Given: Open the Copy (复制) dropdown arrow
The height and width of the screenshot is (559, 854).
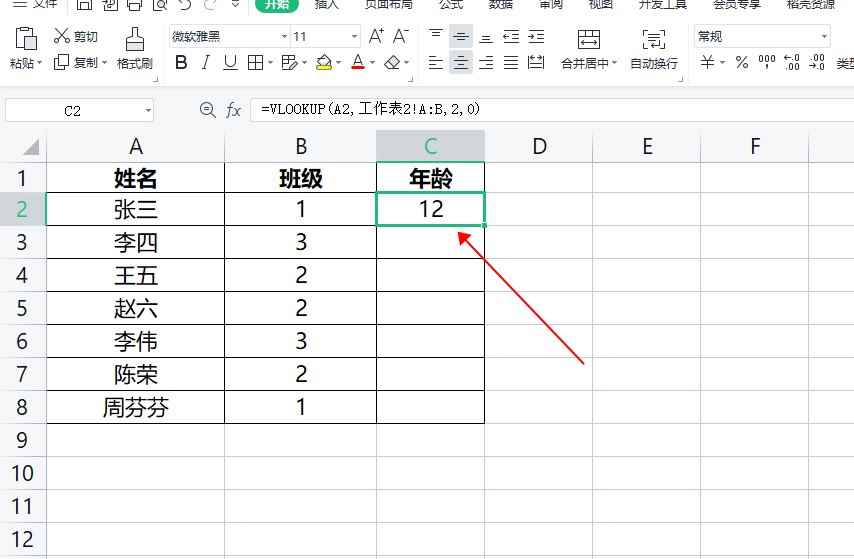Looking at the screenshot, I should click(104, 63).
